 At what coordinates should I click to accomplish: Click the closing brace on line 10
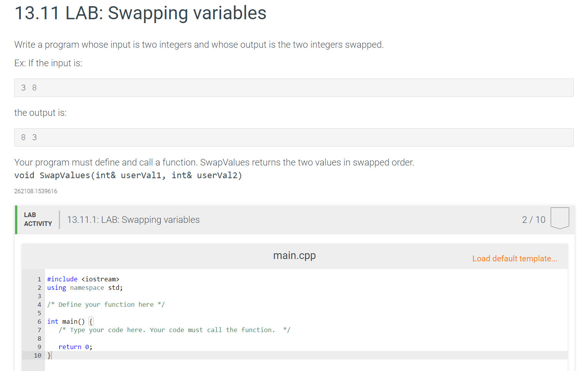click(x=49, y=355)
